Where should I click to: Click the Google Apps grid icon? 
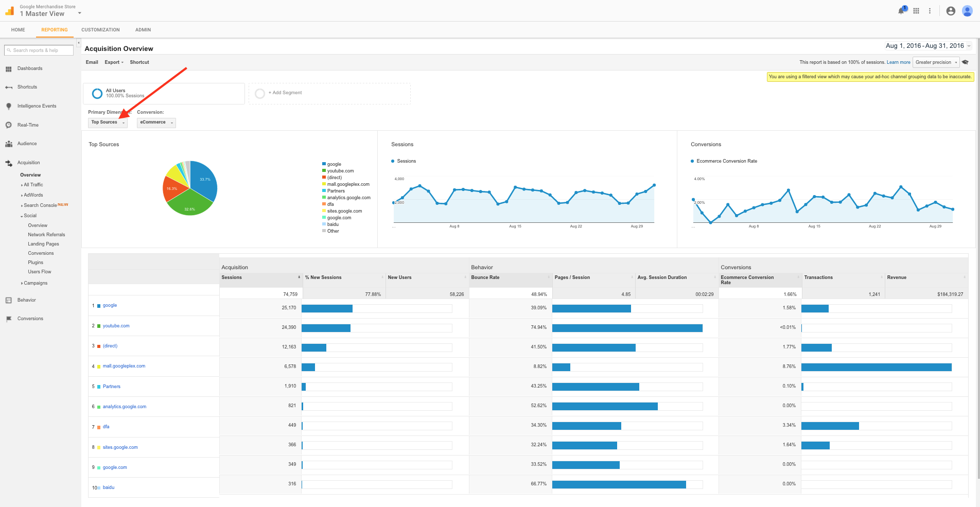click(916, 10)
